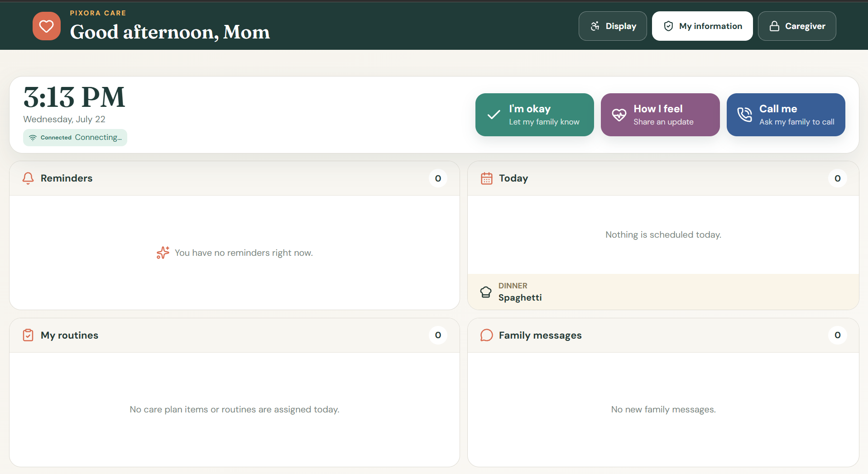The height and width of the screenshot is (474, 868).
Task: Click the PIXORA CARE title text
Action: click(x=98, y=13)
